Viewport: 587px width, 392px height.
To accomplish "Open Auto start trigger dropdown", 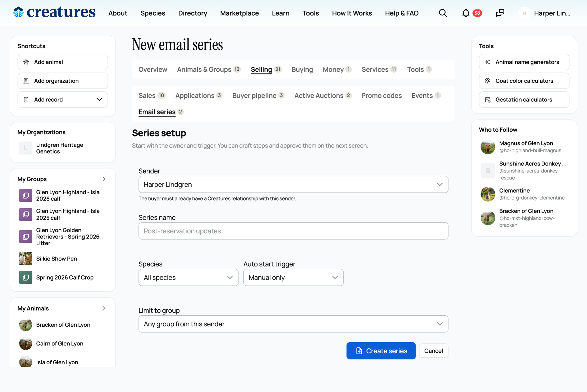I will [x=293, y=278].
